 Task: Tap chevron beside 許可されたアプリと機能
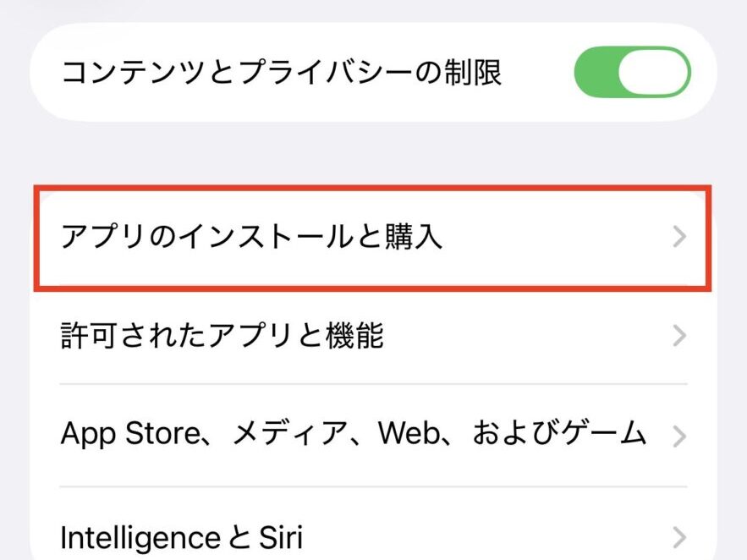point(679,337)
